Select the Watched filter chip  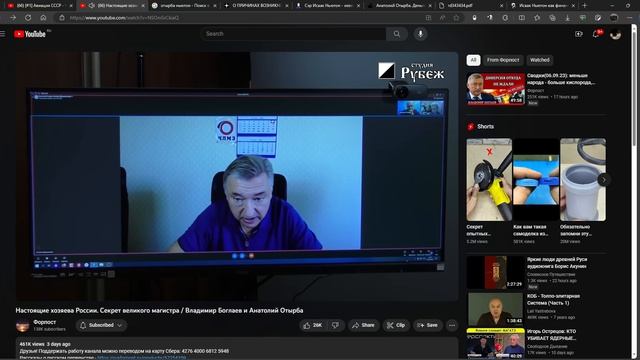point(540,60)
